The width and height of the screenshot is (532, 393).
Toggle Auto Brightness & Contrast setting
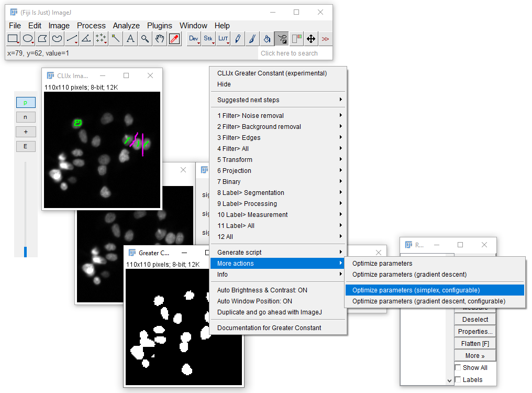[x=262, y=290]
